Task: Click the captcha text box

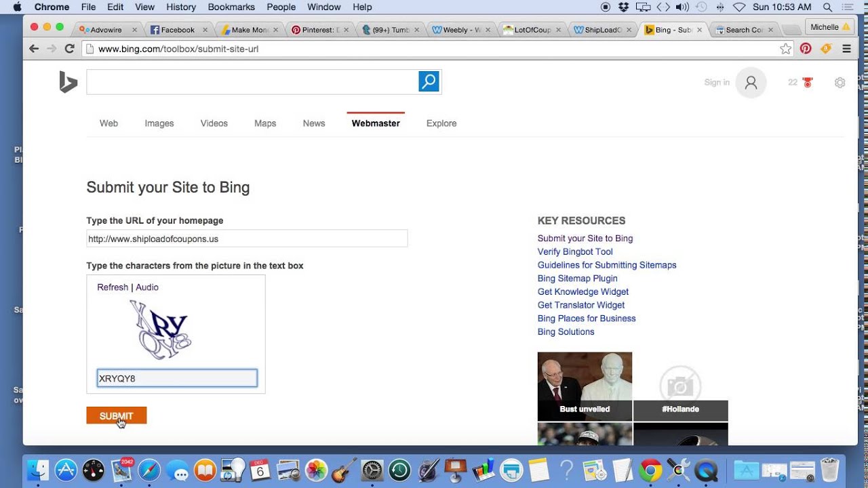Action: coord(177,378)
